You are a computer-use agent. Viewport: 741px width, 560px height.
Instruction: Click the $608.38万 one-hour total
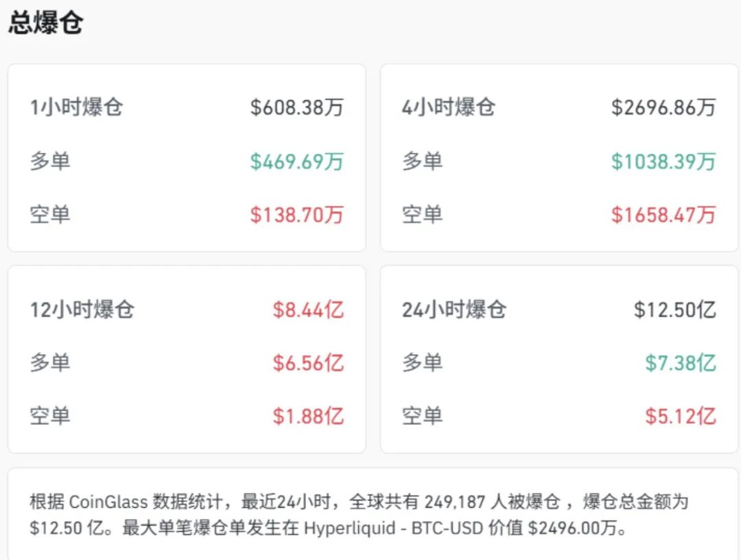[x=297, y=107]
